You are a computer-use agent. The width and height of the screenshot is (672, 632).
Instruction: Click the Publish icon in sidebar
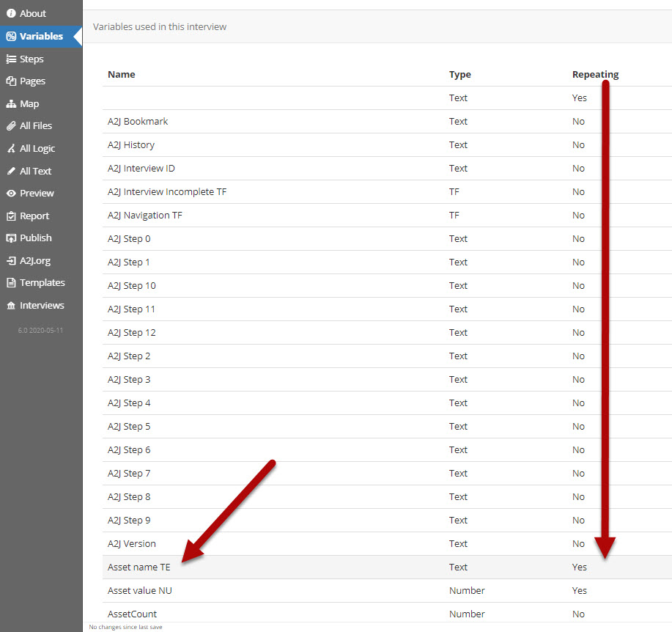point(11,238)
